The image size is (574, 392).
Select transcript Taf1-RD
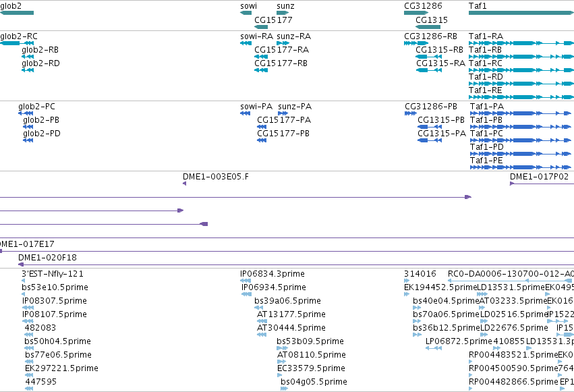point(521,84)
